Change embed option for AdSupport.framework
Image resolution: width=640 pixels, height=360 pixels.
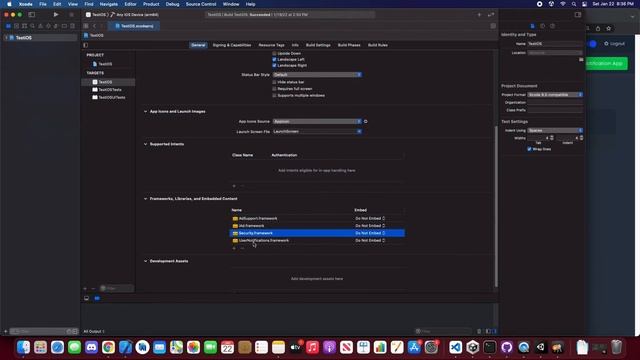370,218
